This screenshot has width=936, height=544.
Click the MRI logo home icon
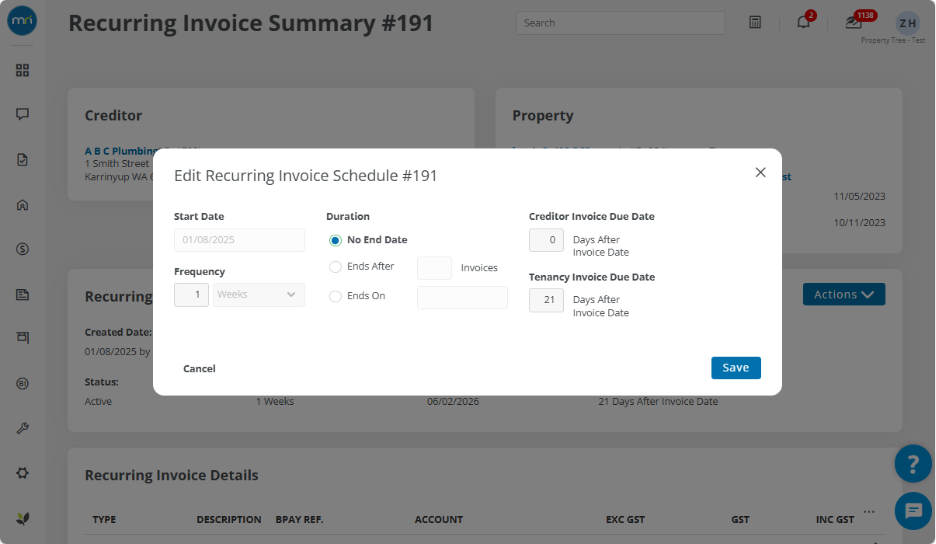[22, 21]
